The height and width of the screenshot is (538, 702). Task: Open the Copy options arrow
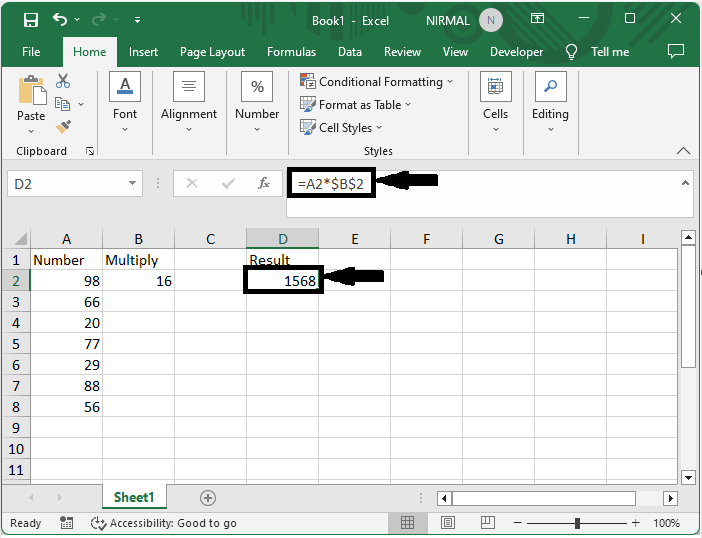pyautogui.click(x=81, y=104)
